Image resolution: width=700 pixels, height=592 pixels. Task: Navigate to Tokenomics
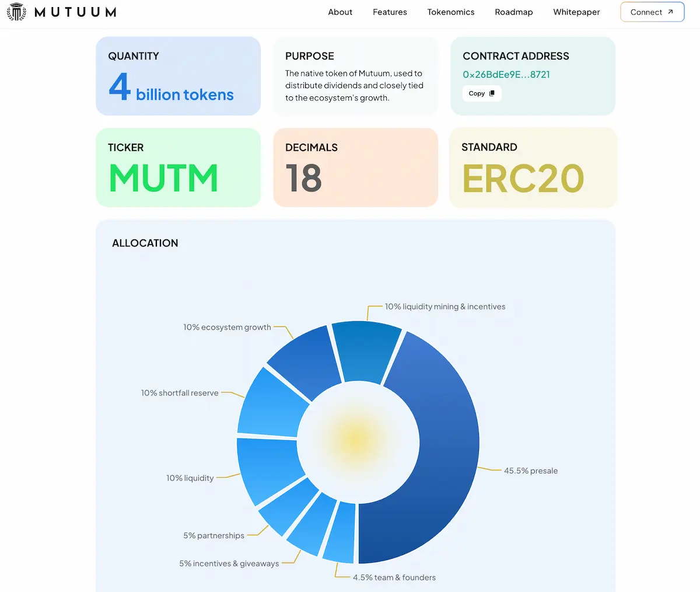click(x=451, y=12)
